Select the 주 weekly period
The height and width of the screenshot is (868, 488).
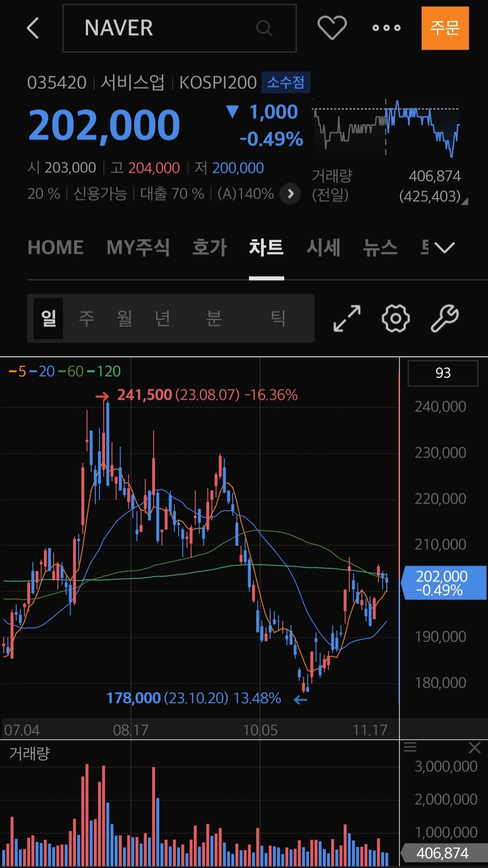pos(87,318)
